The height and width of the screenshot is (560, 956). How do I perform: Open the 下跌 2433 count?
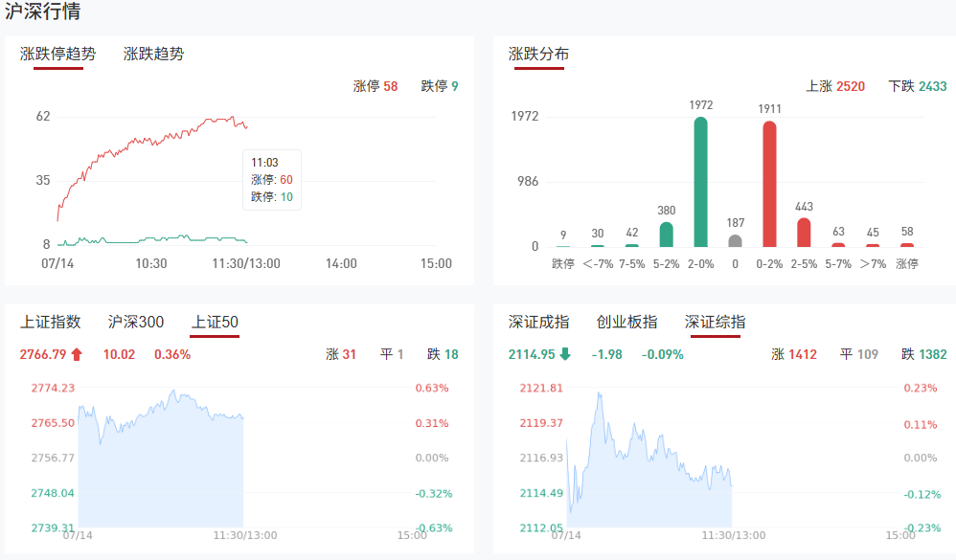tap(918, 86)
